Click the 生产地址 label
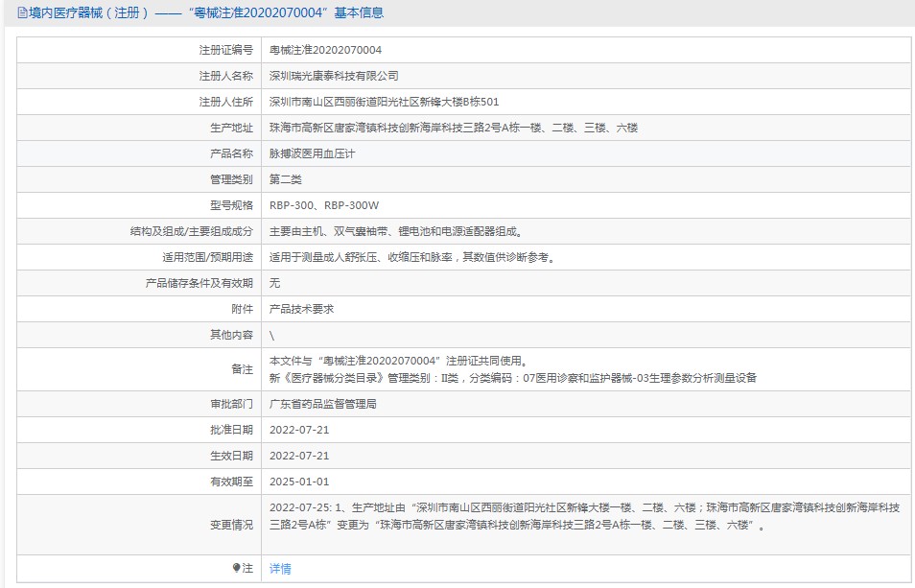This screenshot has width=915, height=588. pyautogui.click(x=232, y=128)
